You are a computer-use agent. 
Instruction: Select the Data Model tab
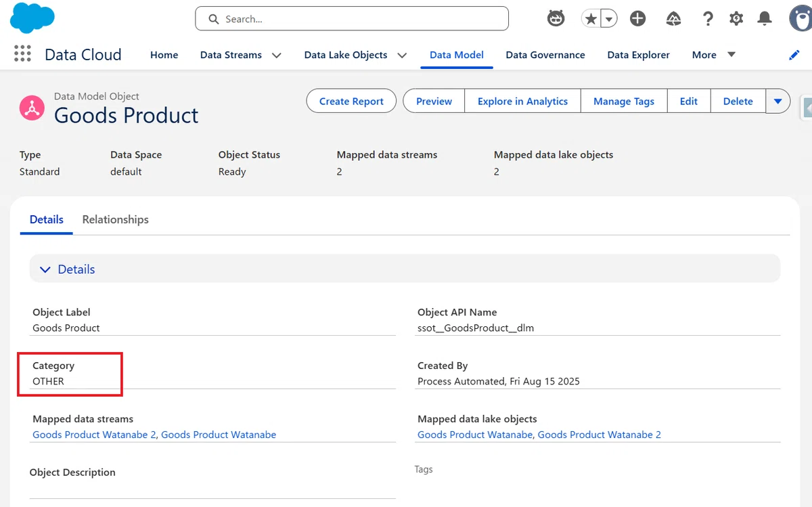(x=457, y=55)
